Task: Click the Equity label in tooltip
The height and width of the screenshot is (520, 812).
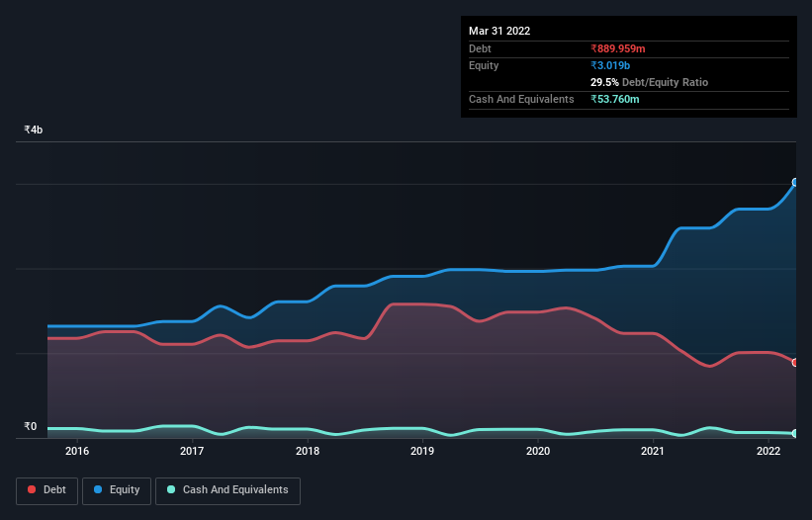Action: coord(484,65)
